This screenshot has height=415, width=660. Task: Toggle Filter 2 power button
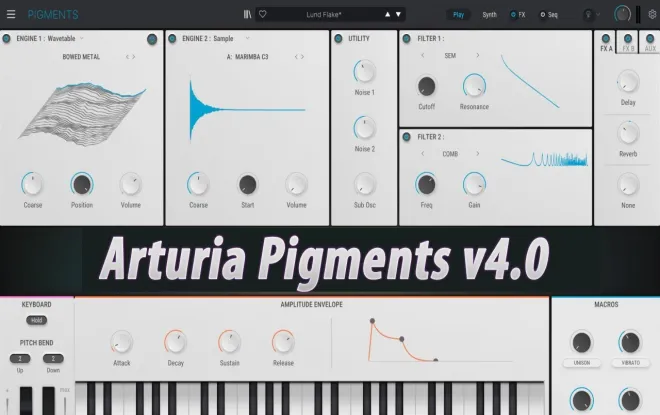[406, 137]
